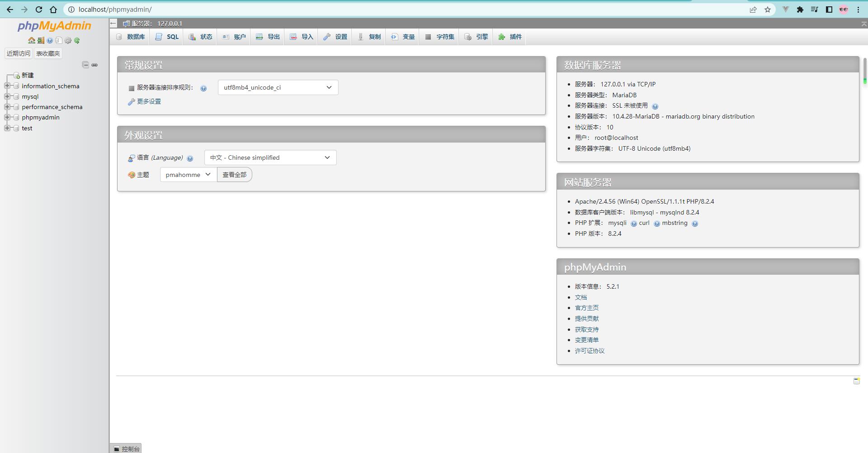This screenshot has width=868, height=453.
Task: Open 控制台 console bar at bottom
Action: 126,448
